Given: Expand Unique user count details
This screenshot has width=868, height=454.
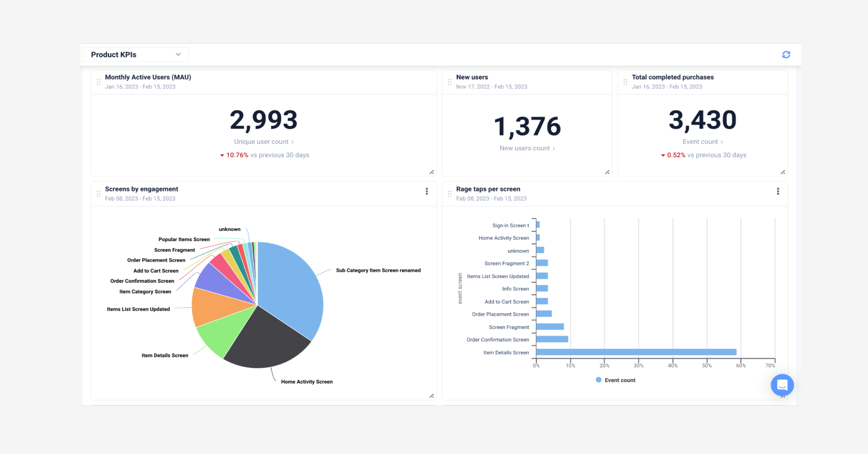Looking at the screenshot, I should [x=264, y=142].
